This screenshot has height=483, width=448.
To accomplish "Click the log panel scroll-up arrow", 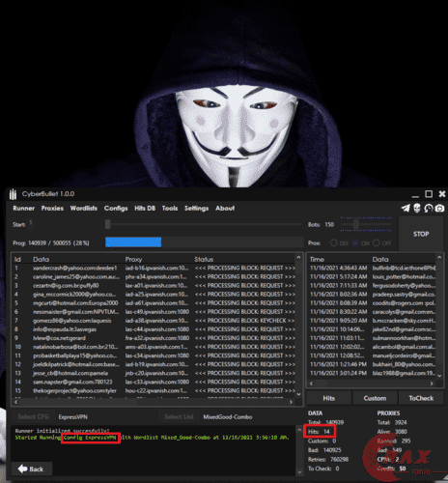I will click(x=299, y=430).
